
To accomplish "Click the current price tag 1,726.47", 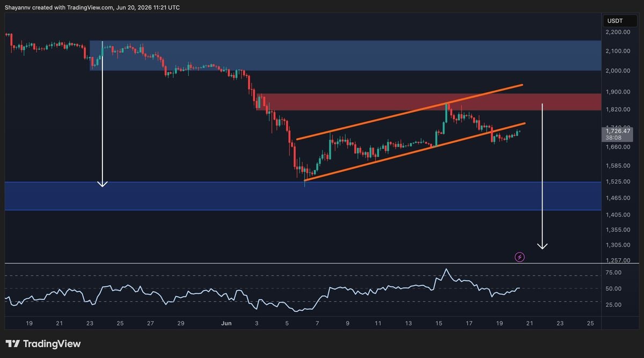I will coord(618,130).
